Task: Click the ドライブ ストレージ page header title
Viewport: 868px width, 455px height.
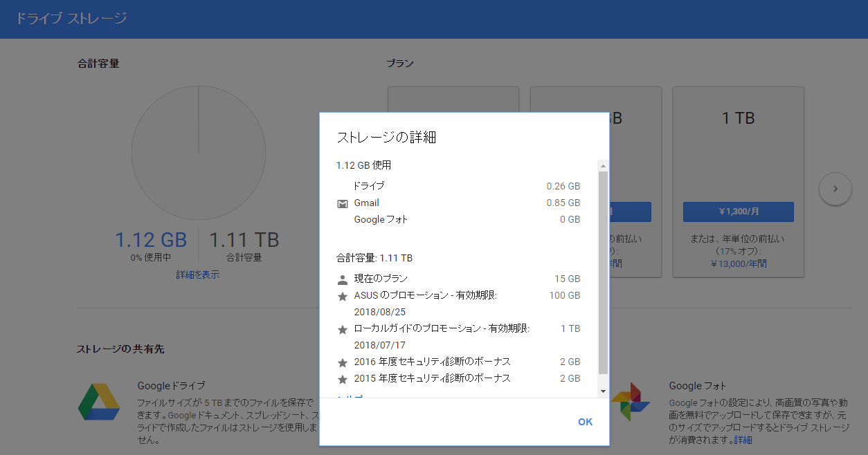Action: [71, 18]
